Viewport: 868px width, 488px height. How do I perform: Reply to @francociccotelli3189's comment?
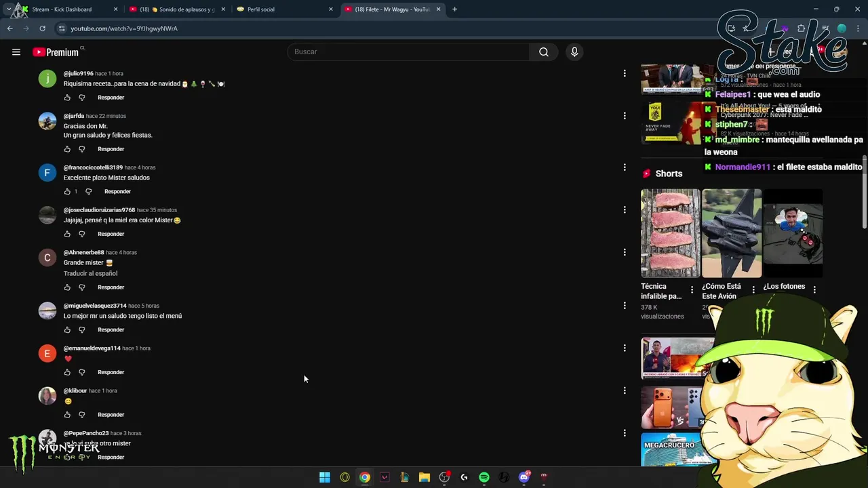[x=117, y=192]
